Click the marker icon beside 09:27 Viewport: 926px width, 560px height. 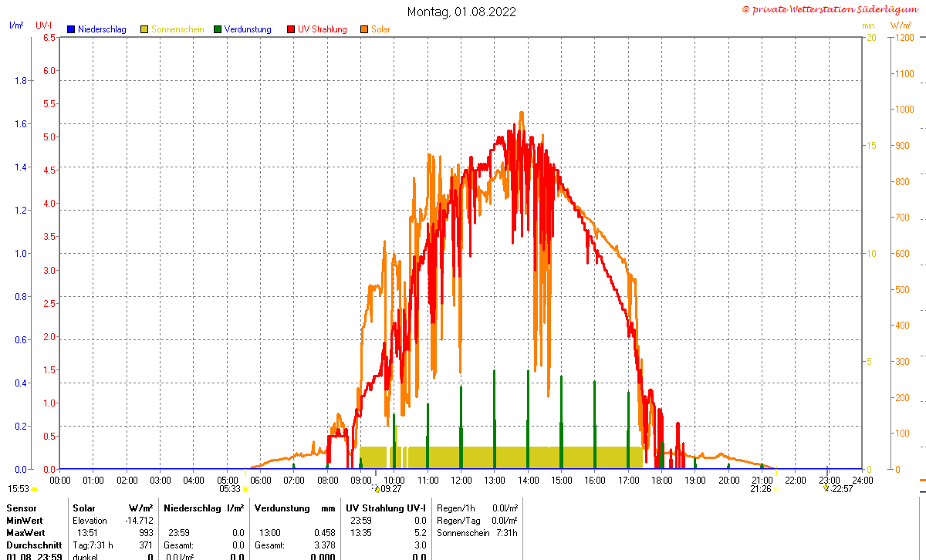pos(377,488)
